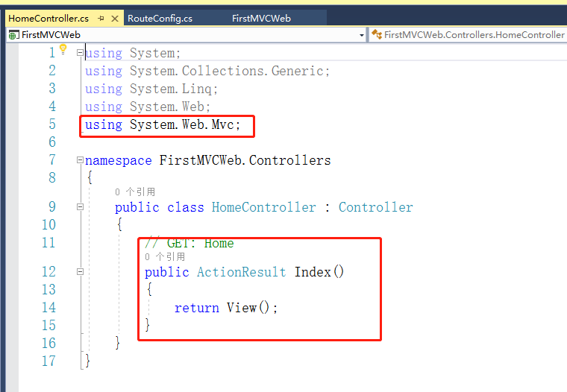The height and width of the screenshot is (392, 567).
Task: Collapse the using directives block
Action: click(x=80, y=53)
